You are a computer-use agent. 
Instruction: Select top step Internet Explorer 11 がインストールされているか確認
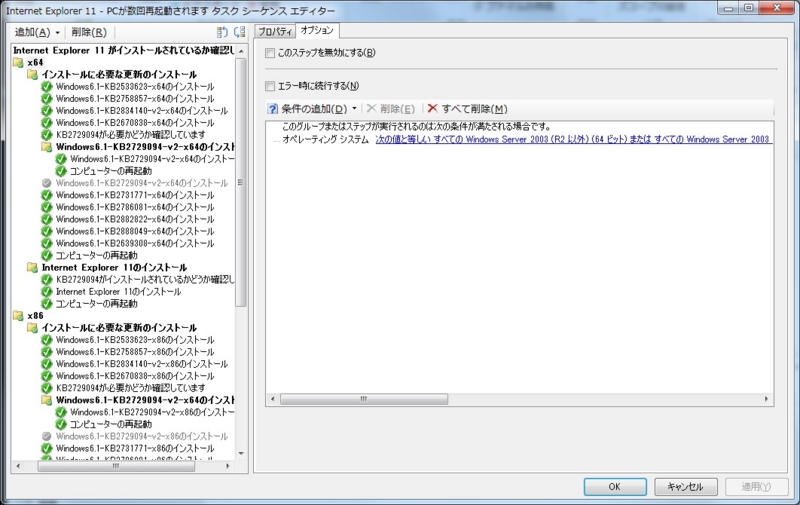[x=123, y=50]
